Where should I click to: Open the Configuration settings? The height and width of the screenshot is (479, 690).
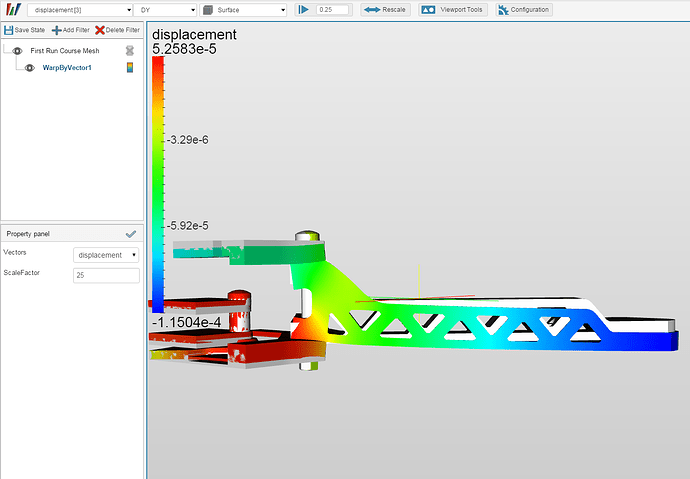(524, 10)
